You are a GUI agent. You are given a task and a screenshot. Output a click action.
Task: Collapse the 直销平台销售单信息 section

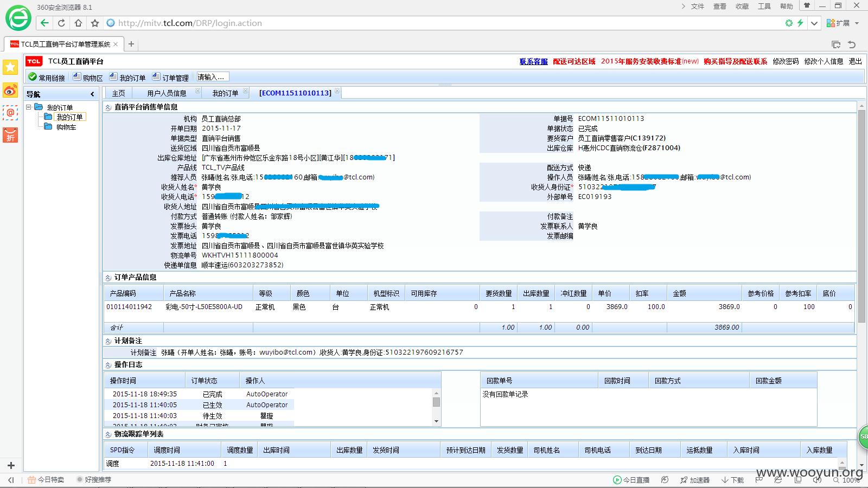(x=108, y=107)
